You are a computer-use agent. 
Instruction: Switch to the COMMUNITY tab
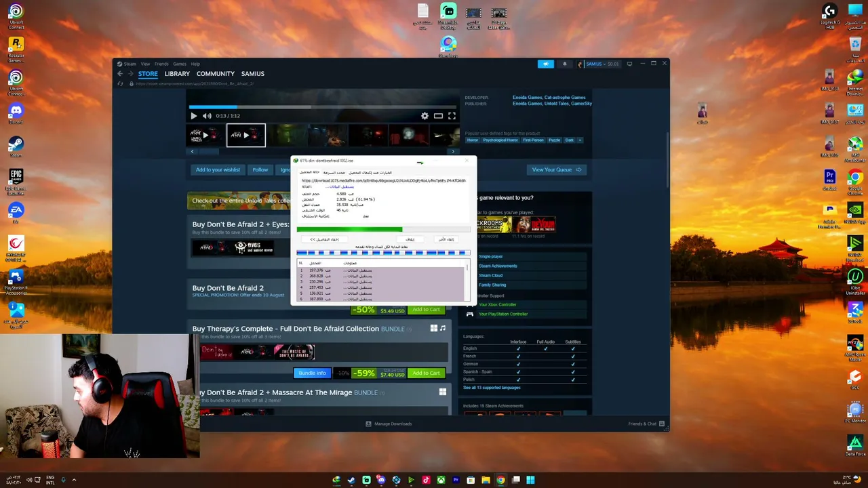pos(216,74)
